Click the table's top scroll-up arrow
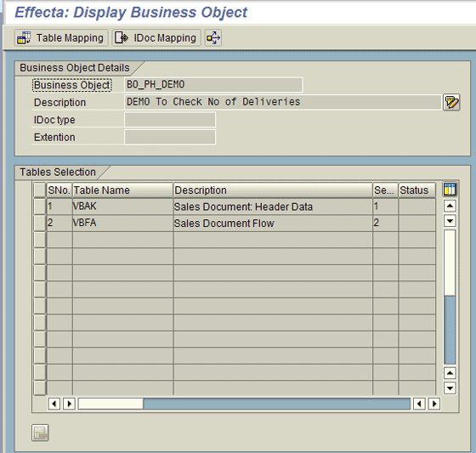Image resolution: width=476 pixels, height=453 pixels. [450, 207]
